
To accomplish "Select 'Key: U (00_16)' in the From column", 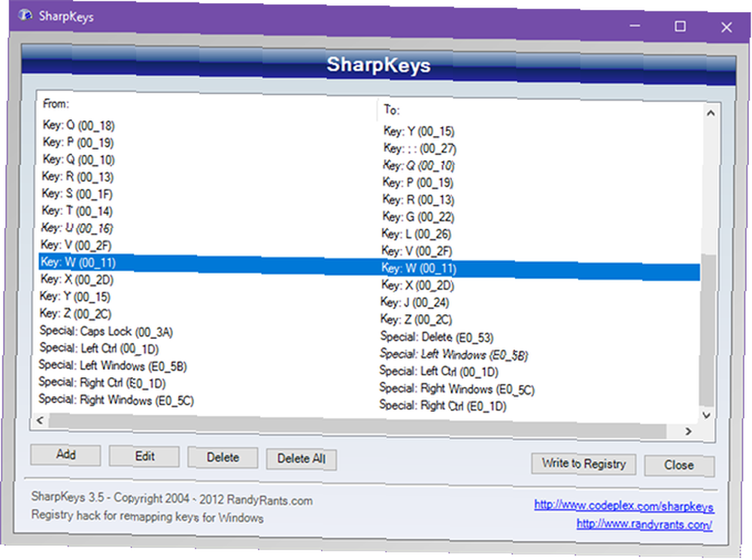I will tap(77, 228).
